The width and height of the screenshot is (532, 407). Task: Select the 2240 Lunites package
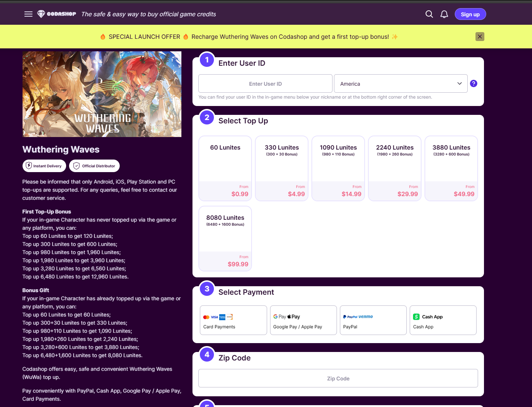(x=395, y=168)
